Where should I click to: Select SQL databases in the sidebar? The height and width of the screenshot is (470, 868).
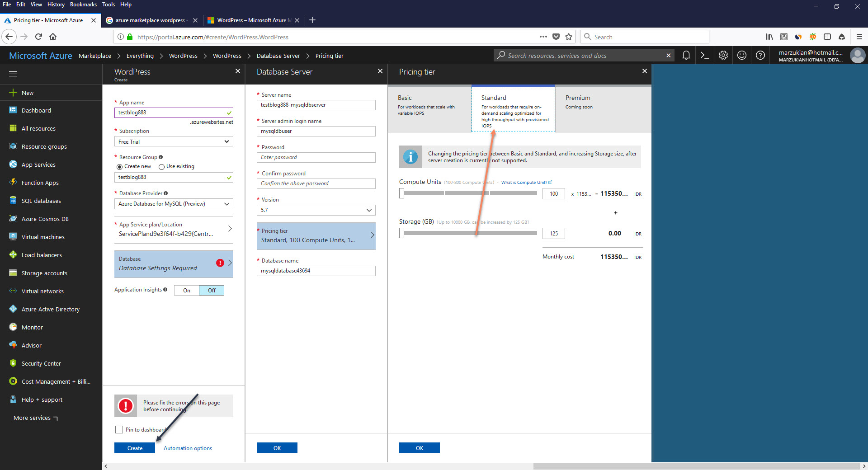pyautogui.click(x=41, y=201)
